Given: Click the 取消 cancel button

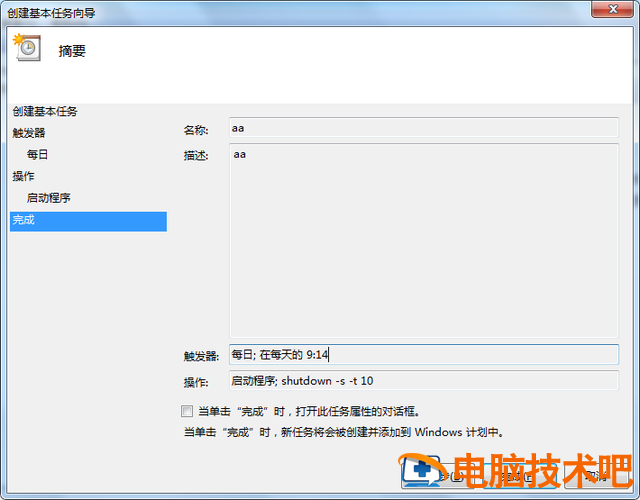Looking at the screenshot, I should 596,476.
